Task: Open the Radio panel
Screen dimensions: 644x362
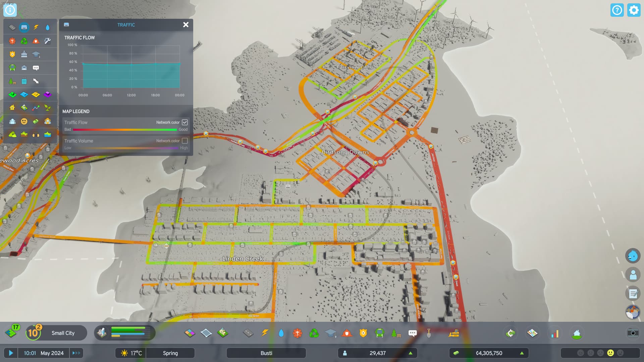Action: (633, 312)
